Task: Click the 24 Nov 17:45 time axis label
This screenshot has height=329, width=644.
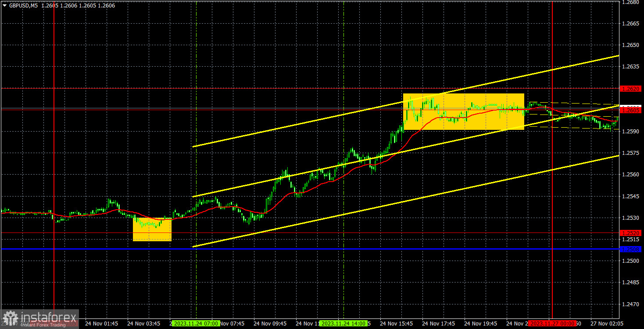Action: click(439, 323)
